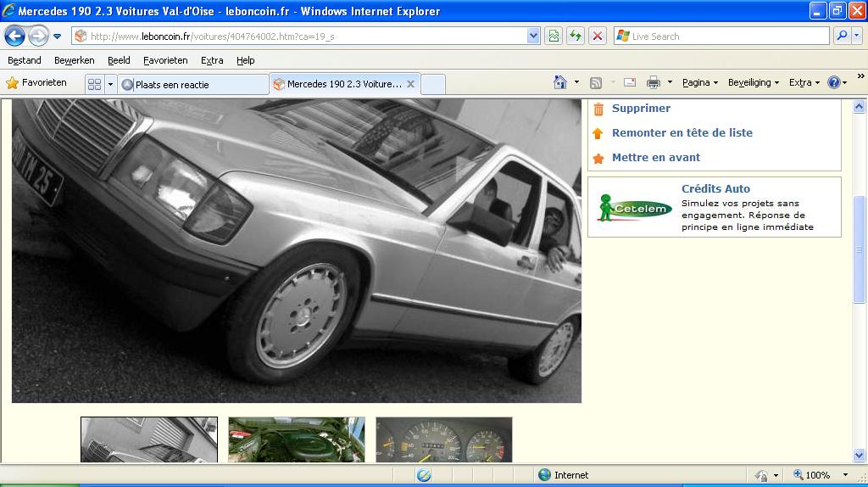Select the first car exterior thumbnail
Screen dimensions: 868x487
point(149,439)
